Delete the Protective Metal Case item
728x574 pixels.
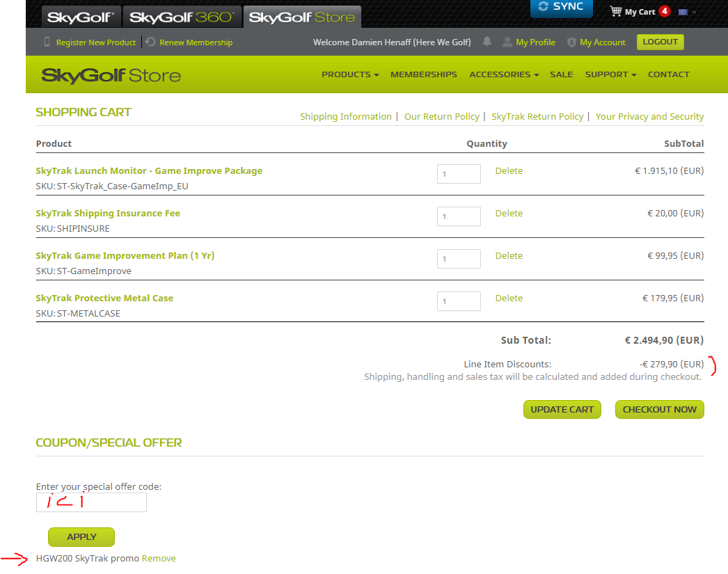(x=509, y=298)
